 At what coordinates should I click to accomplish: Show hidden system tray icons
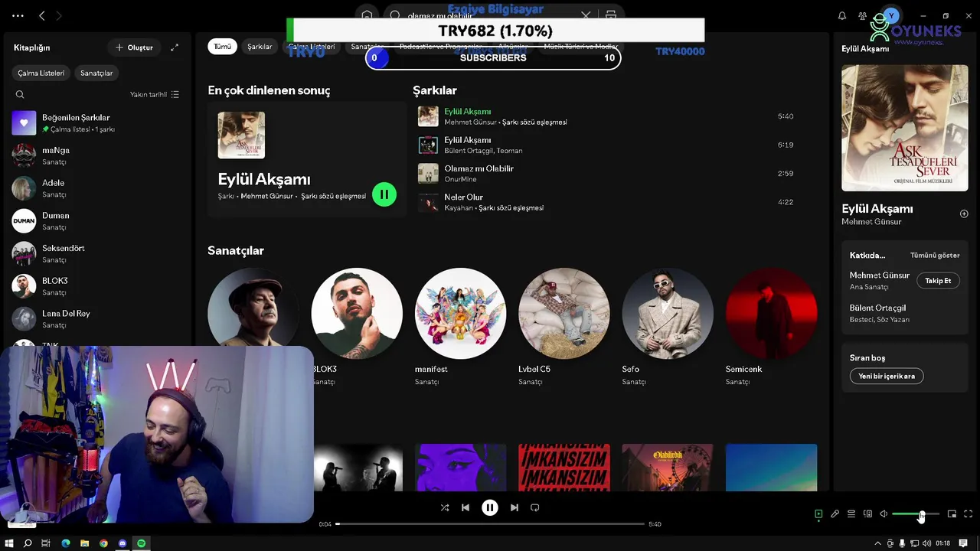pyautogui.click(x=877, y=543)
